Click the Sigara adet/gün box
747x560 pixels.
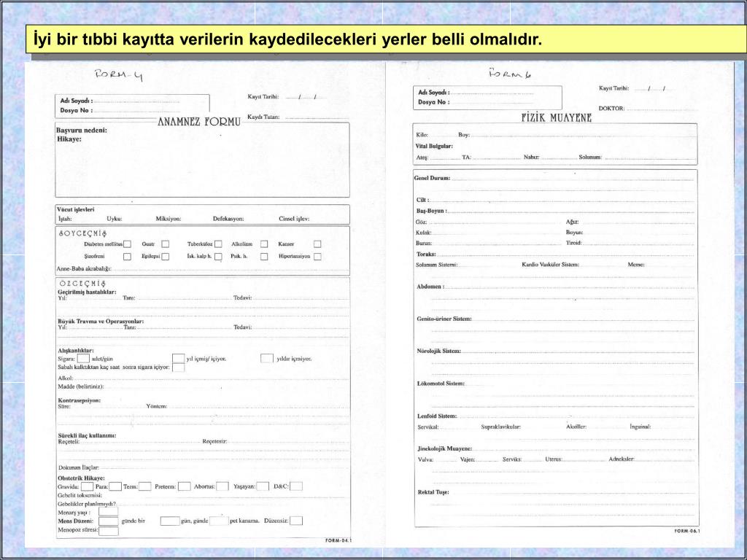[83, 358]
